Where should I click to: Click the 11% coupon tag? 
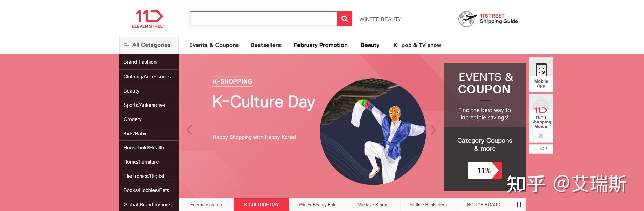(484, 170)
